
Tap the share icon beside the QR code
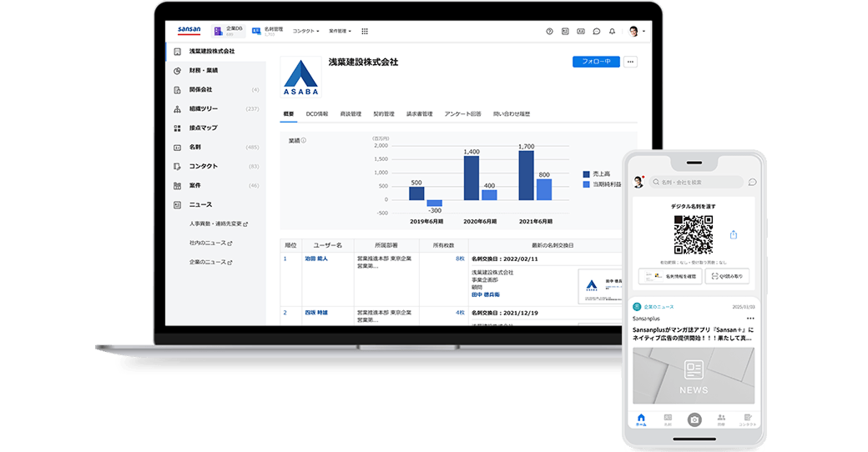(x=734, y=234)
